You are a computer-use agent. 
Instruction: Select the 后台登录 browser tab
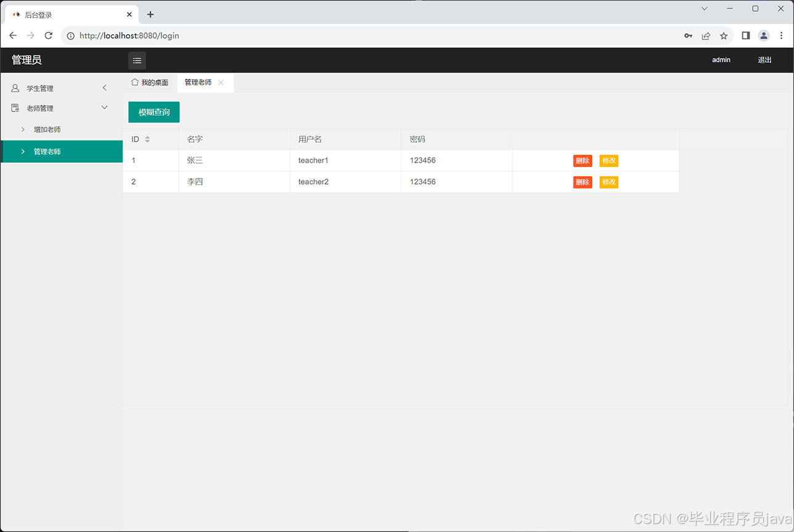point(73,14)
